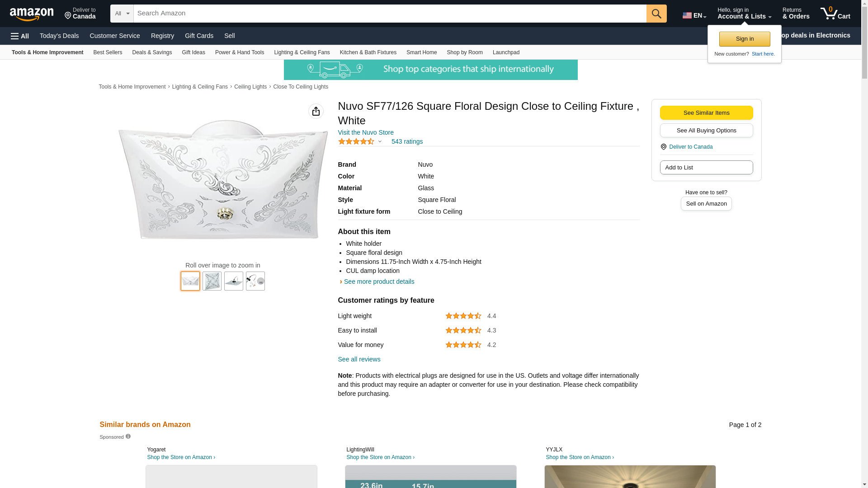The image size is (868, 488).
Task: Expand See more product details
Action: tap(378, 282)
